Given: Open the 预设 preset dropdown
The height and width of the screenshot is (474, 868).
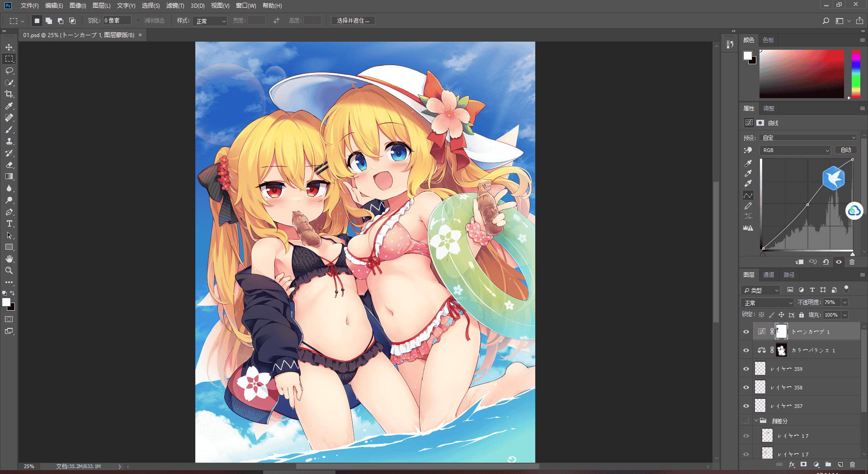Looking at the screenshot, I should tap(808, 137).
